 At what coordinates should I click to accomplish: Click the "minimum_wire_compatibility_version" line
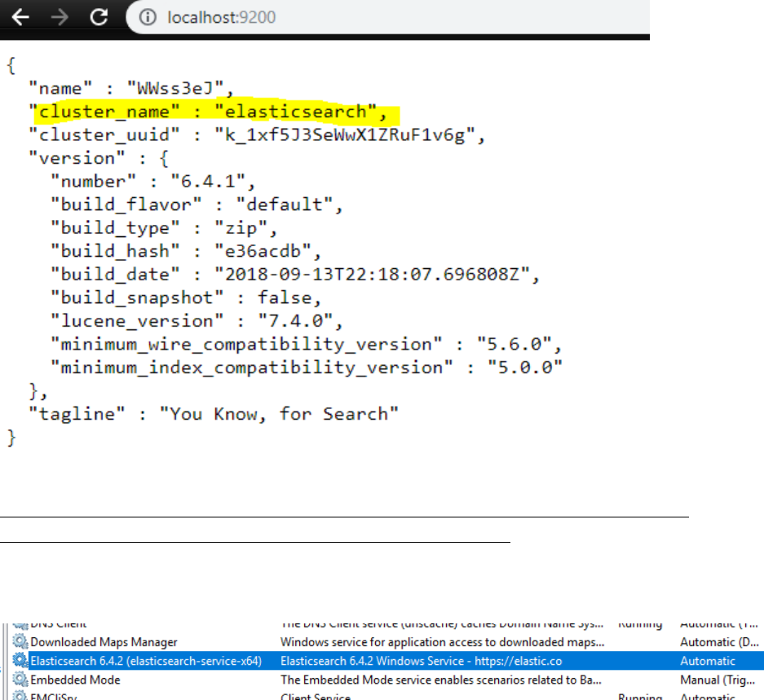coord(306,345)
